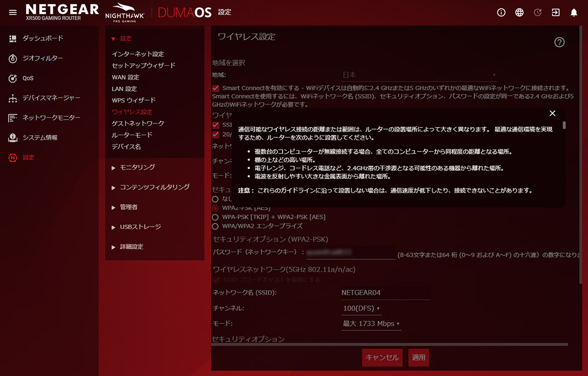Click the NETGEAR04 SSID input field
Screen dimensions: 588x376
click(x=385, y=293)
